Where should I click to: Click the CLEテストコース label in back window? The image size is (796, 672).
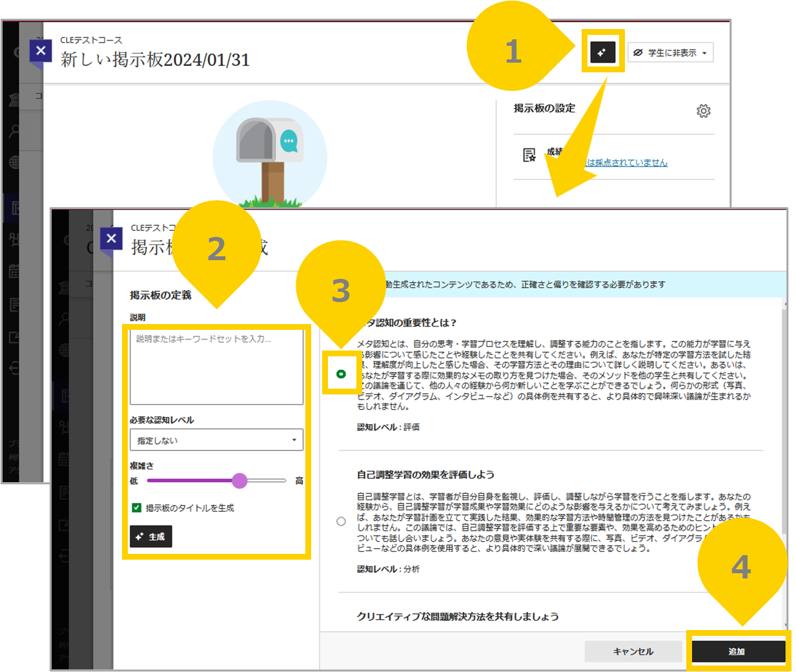click(91, 40)
